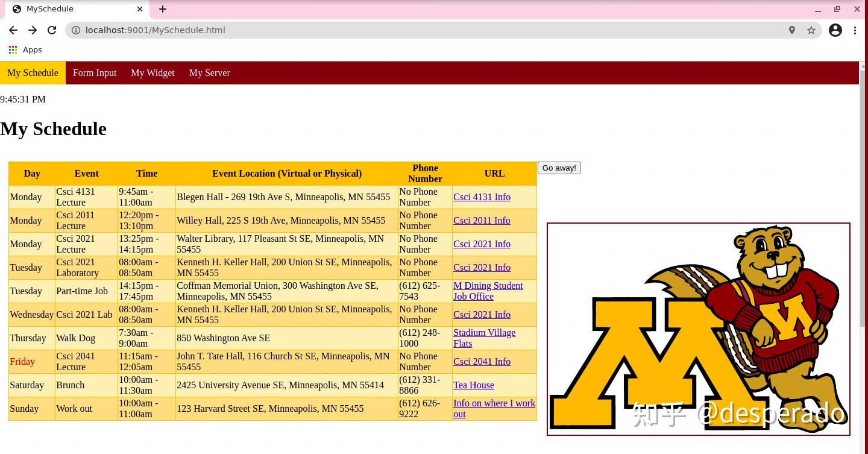Open the Form Input nav item
This screenshot has width=868, height=454.
tap(95, 73)
